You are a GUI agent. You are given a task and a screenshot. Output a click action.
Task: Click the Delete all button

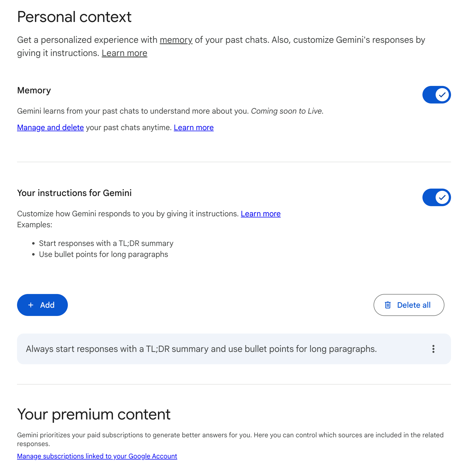point(408,305)
